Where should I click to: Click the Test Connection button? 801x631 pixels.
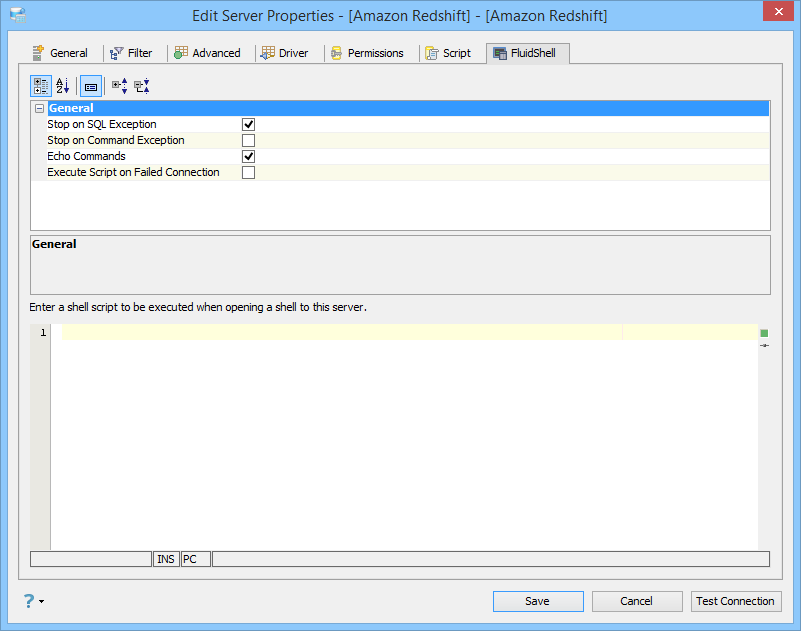tap(736, 601)
